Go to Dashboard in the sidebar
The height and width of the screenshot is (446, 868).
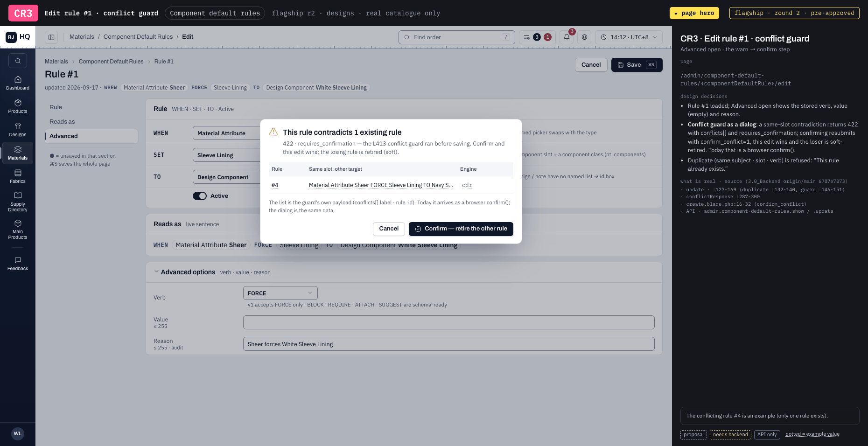[18, 83]
